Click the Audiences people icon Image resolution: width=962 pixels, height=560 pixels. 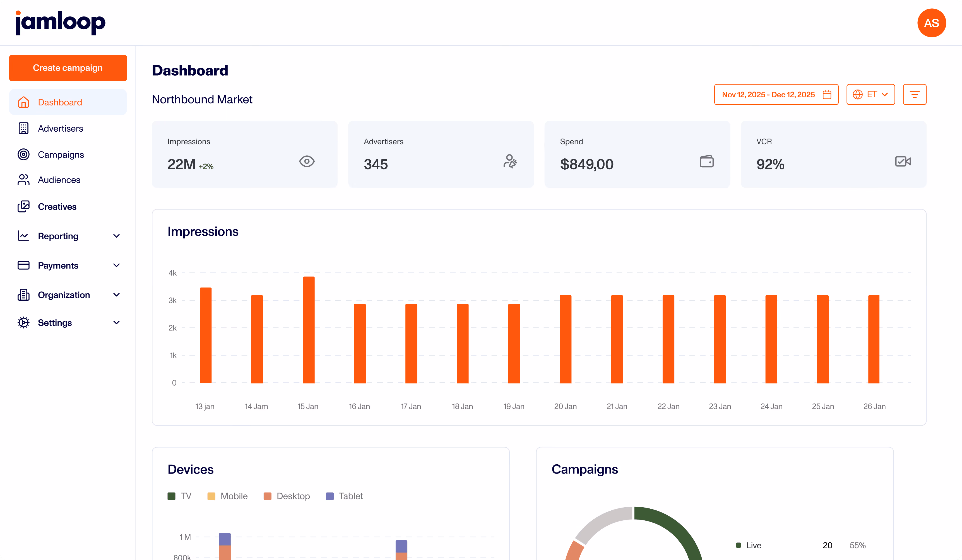tap(24, 180)
